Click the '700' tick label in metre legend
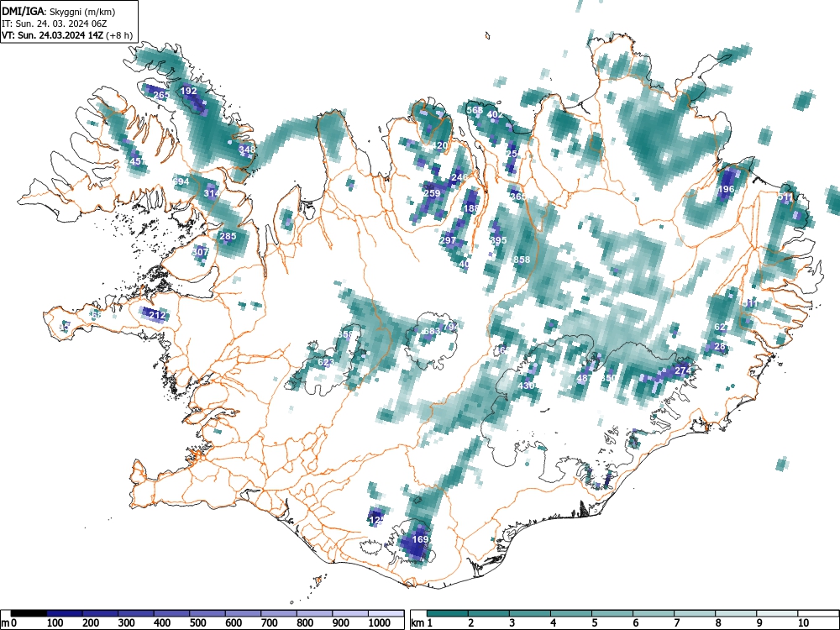Screen dimensions: 840x630 click(x=270, y=623)
